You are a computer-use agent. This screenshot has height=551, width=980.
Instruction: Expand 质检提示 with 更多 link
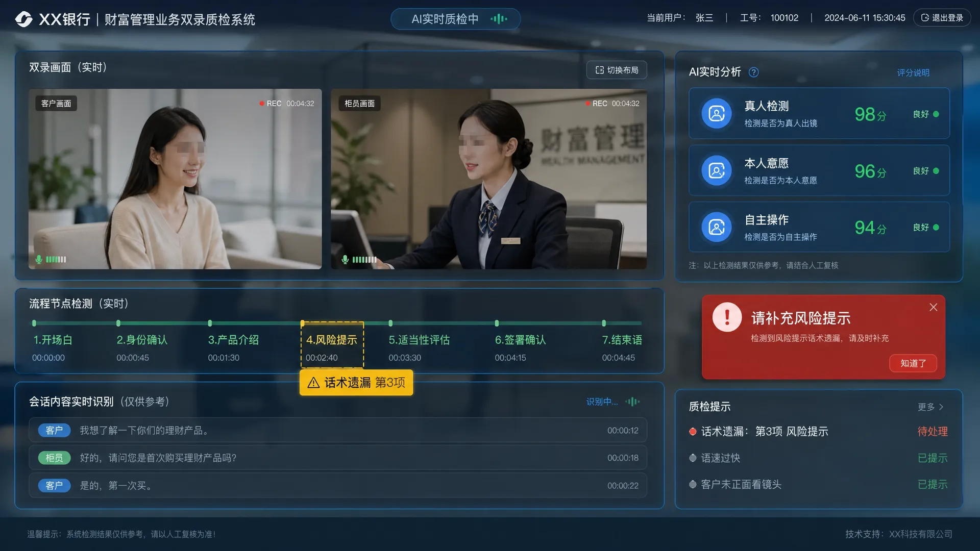(930, 407)
